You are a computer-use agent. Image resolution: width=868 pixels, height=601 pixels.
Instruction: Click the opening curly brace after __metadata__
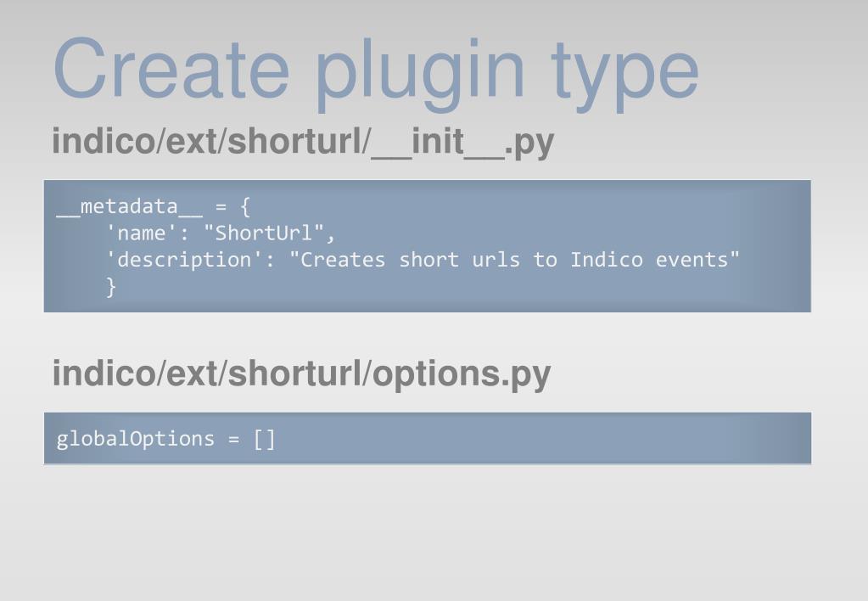(246, 207)
